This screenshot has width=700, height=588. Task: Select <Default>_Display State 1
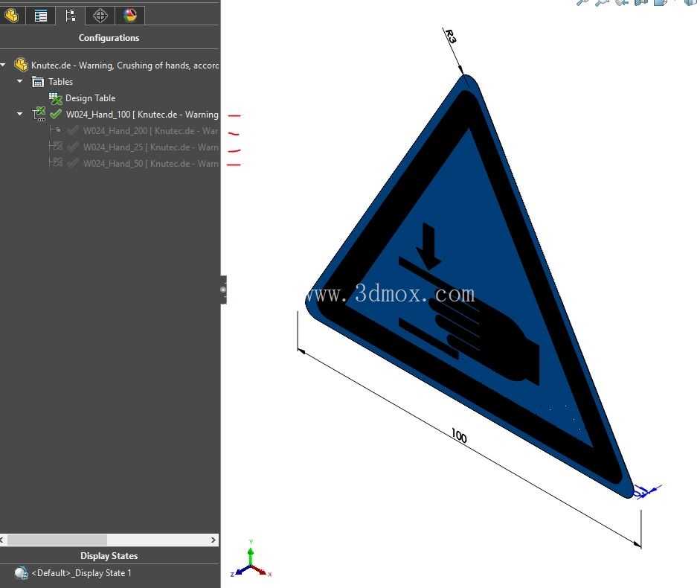click(81, 573)
